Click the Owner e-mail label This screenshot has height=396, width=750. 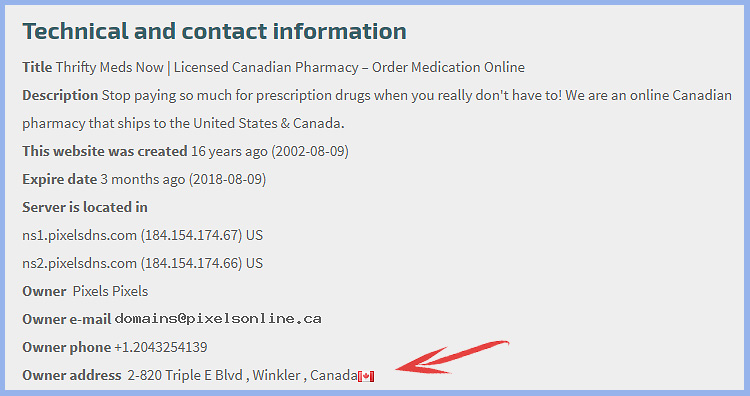pos(66,319)
